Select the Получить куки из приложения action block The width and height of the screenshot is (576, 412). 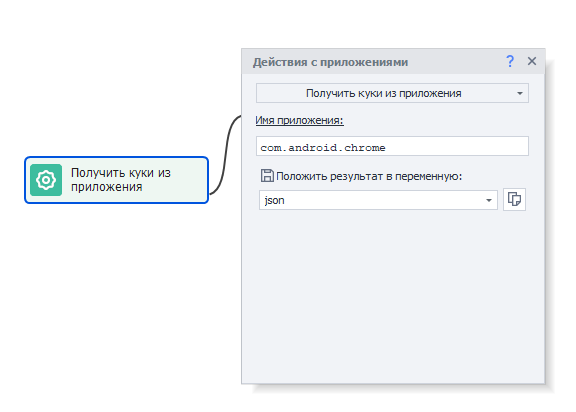(116, 180)
